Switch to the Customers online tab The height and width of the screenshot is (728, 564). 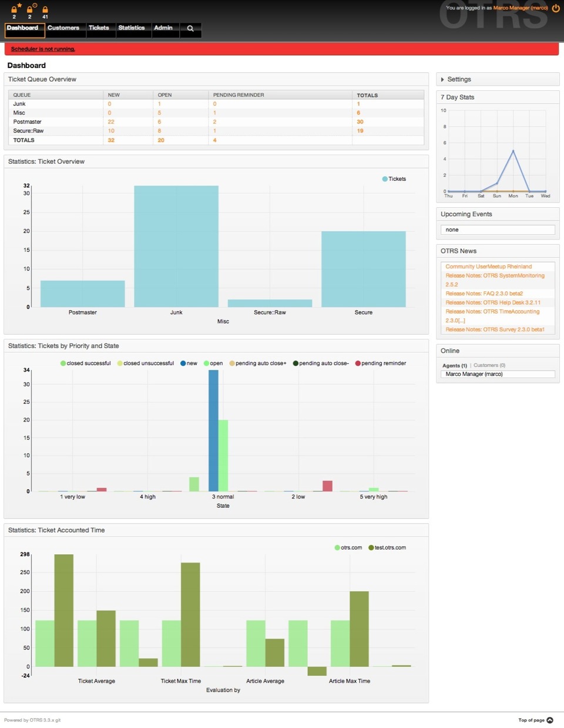point(489,365)
